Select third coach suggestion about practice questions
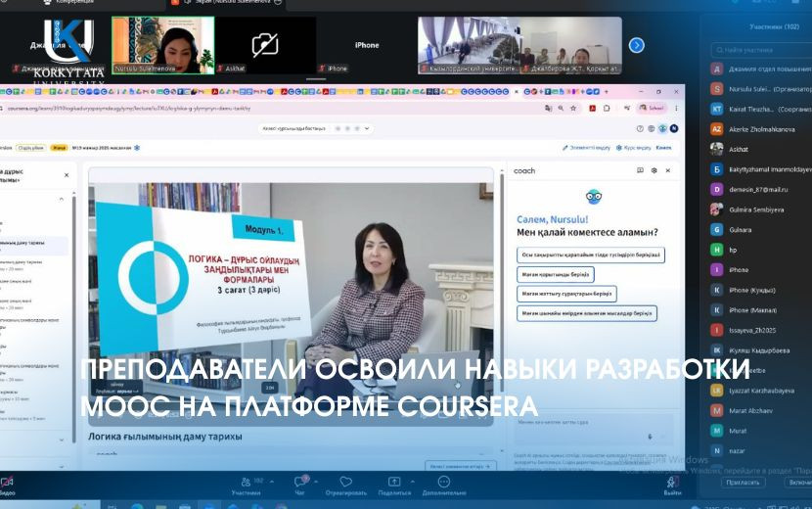 click(566, 294)
